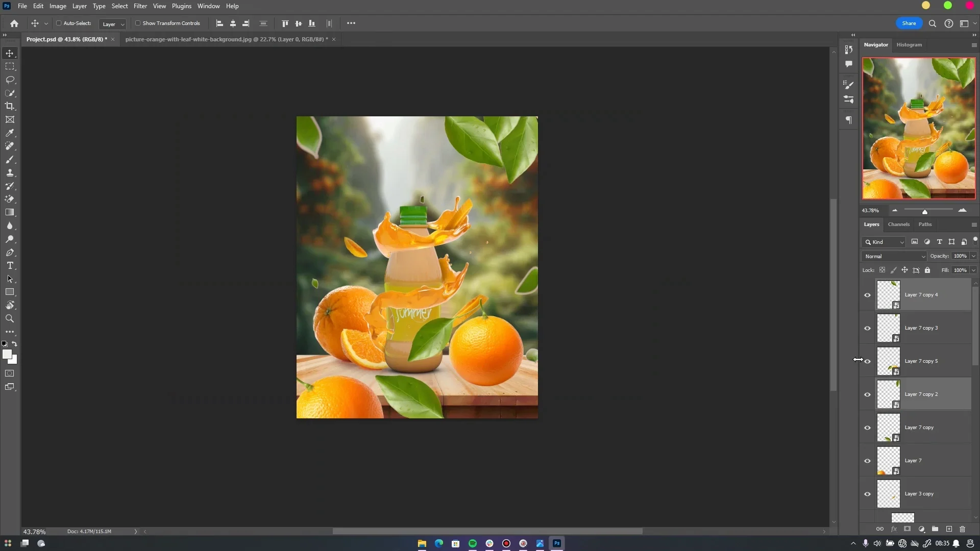Viewport: 980px width, 551px height.
Task: Click the Navigator zoom slider handle
Action: [924, 212]
